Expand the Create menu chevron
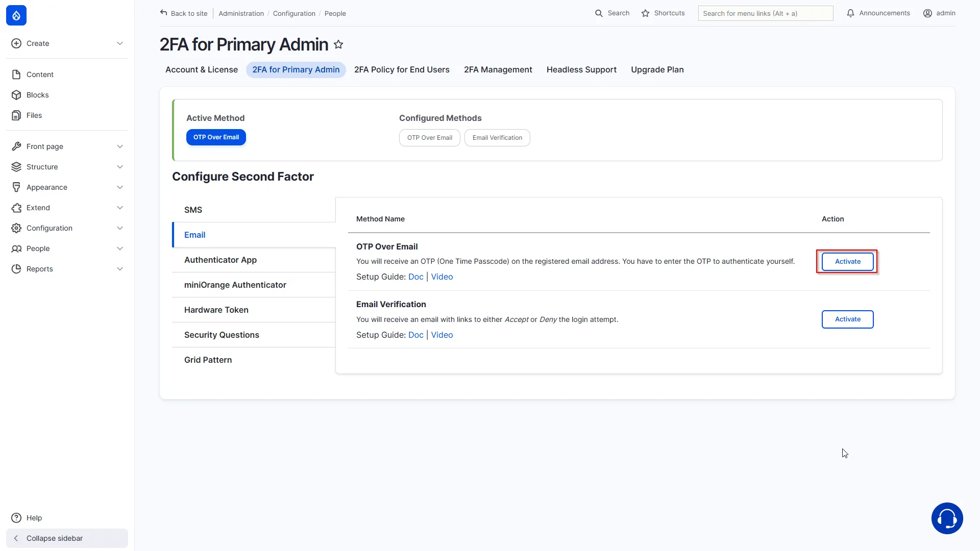The width and height of the screenshot is (980, 551). click(x=120, y=43)
